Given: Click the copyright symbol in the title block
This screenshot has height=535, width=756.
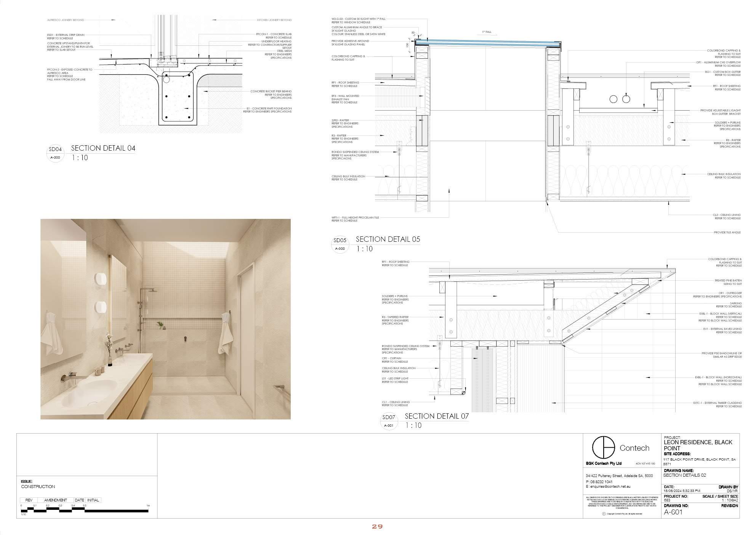Looking at the screenshot, I should (x=604, y=514).
